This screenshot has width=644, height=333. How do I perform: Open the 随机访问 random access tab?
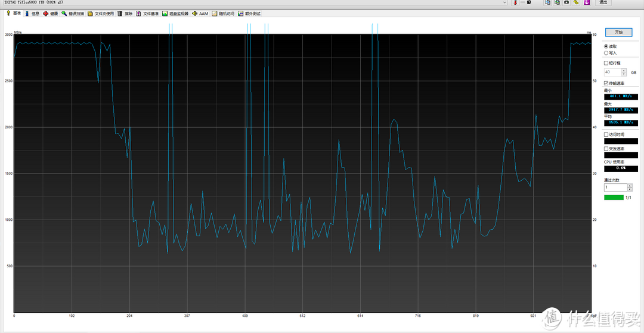click(223, 14)
